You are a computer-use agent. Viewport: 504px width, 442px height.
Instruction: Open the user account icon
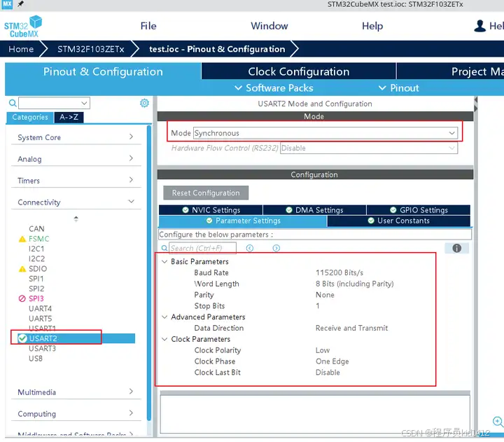click(x=480, y=26)
